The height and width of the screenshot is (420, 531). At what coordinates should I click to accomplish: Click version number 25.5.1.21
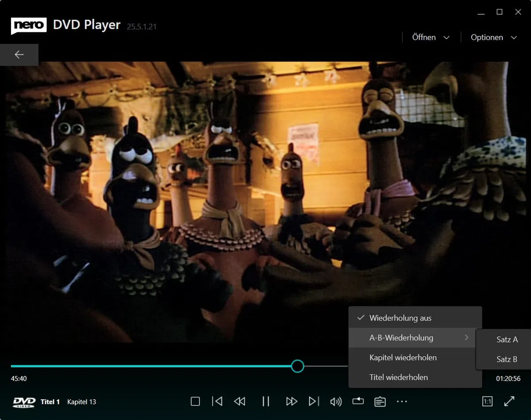(142, 27)
